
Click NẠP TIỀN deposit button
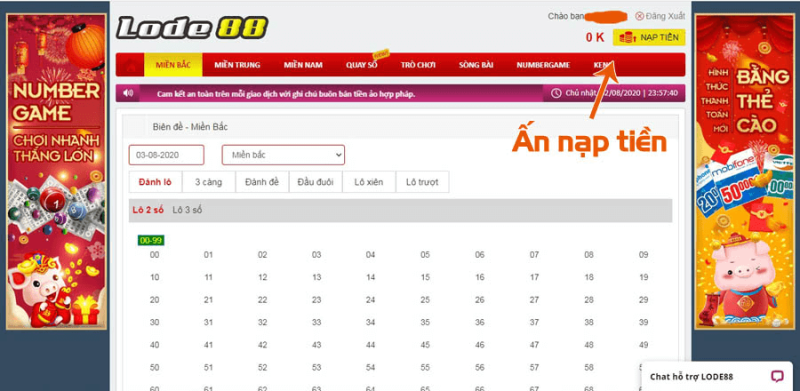[x=649, y=37]
